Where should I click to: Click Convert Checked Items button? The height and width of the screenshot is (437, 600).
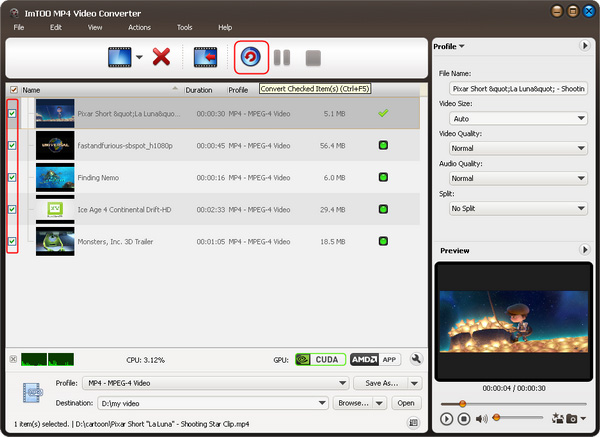[251, 57]
